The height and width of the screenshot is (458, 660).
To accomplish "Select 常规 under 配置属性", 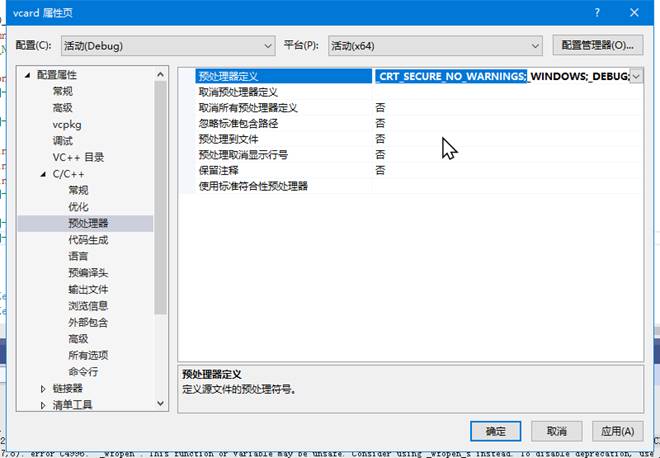I will pyautogui.click(x=63, y=91).
